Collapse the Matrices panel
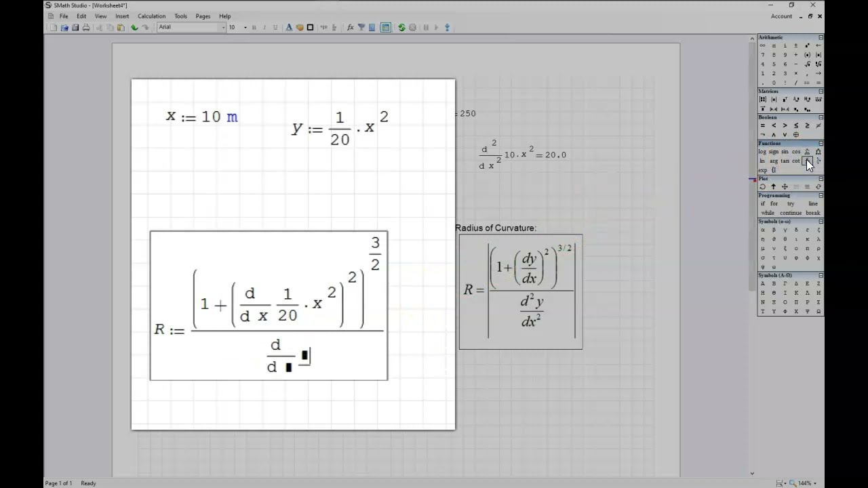Image resolution: width=868 pixels, height=488 pixels. click(821, 91)
